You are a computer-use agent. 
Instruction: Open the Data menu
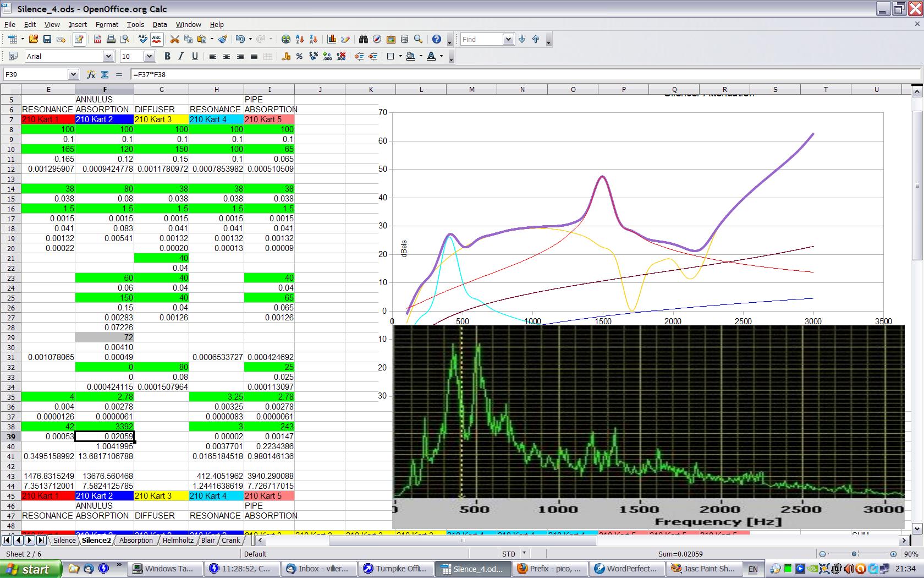(x=159, y=24)
